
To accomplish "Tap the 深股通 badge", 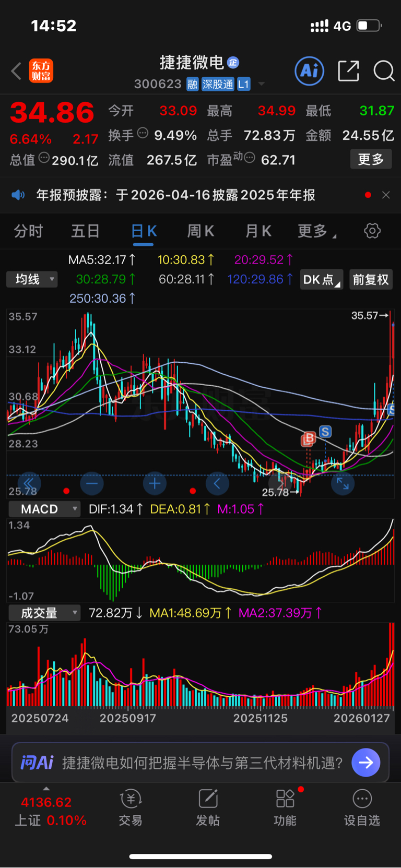I will [218, 84].
